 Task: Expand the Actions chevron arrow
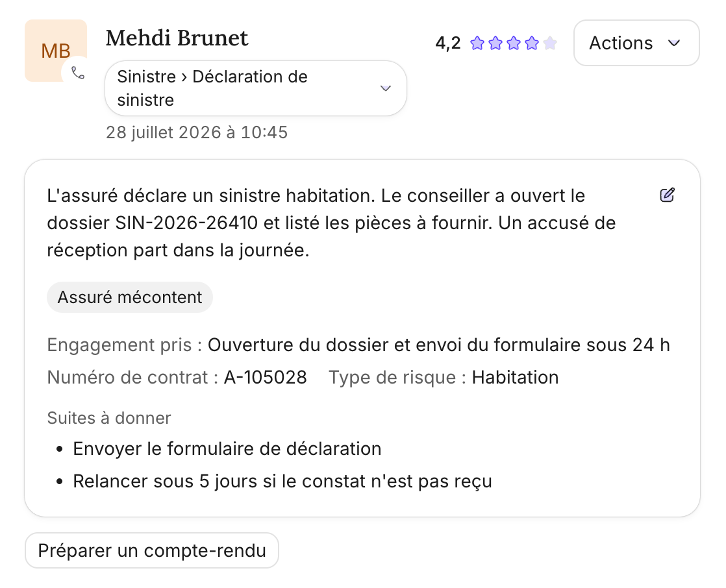tap(674, 43)
